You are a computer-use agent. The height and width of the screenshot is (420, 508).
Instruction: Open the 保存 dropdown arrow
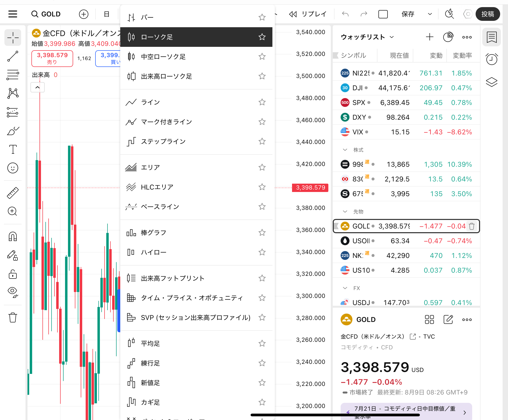pos(430,14)
